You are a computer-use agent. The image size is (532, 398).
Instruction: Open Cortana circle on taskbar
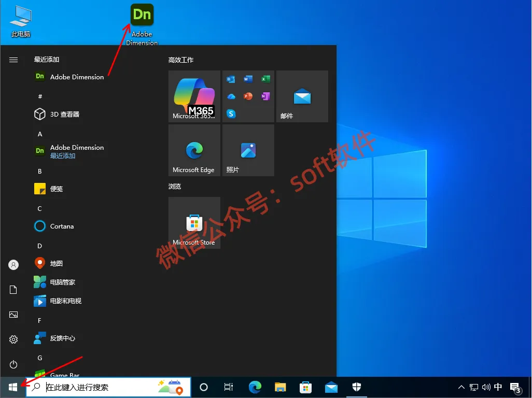click(204, 387)
